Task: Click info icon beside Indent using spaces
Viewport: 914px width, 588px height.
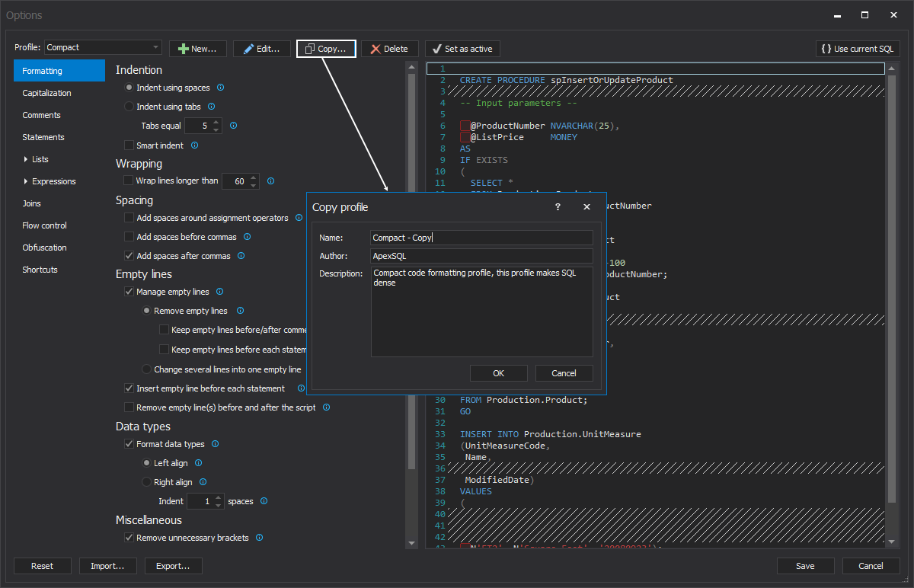Action: click(x=221, y=88)
